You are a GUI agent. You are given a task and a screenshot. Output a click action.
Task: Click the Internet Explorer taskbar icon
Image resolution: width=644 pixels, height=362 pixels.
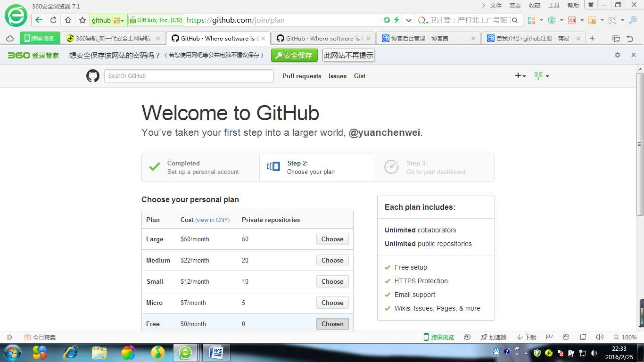(x=70, y=352)
